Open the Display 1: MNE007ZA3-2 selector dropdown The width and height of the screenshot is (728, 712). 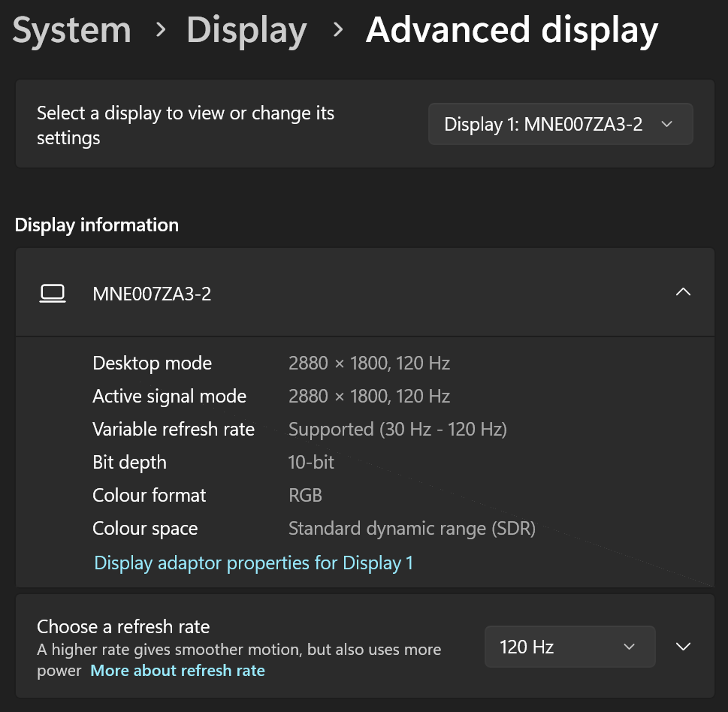click(560, 124)
